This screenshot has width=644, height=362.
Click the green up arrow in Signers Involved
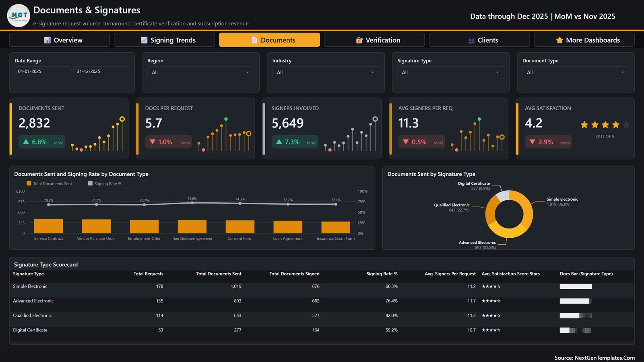coord(279,142)
